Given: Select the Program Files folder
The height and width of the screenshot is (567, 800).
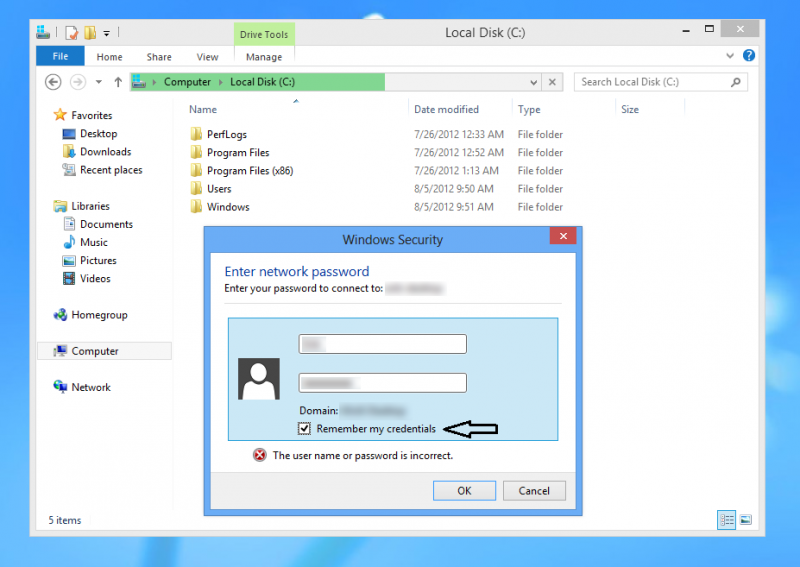Looking at the screenshot, I should (x=238, y=153).
